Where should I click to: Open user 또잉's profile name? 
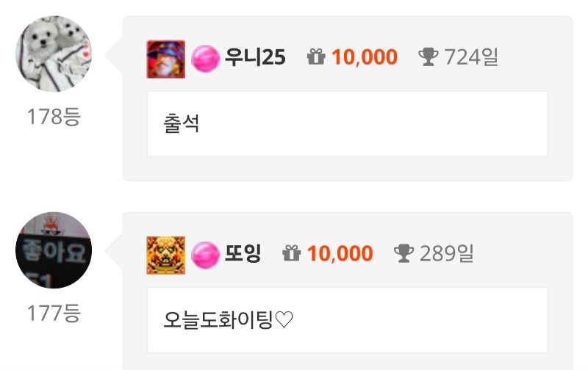coord(243,253)
